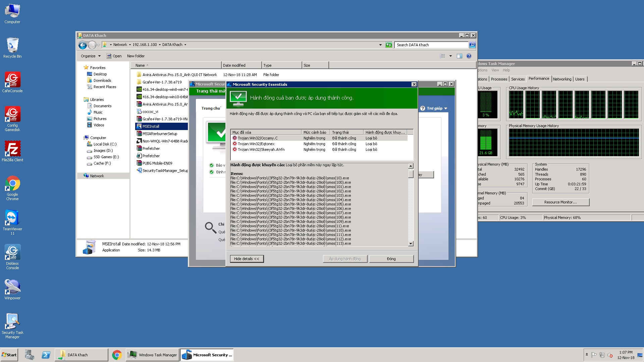Viewport: 644px width, 362px height.
Task: Click the Chrome icon in the taskbar
Action: 117,355
